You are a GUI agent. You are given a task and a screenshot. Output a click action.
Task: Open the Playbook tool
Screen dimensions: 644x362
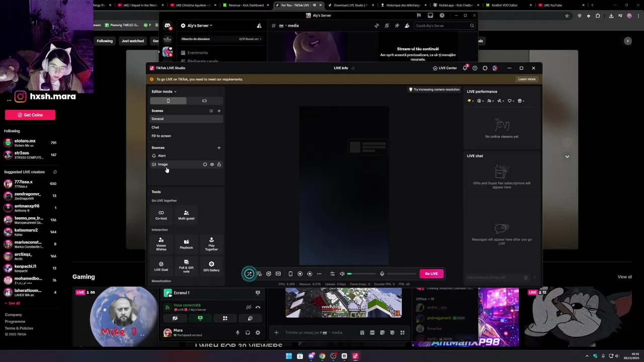click(186, 244)
